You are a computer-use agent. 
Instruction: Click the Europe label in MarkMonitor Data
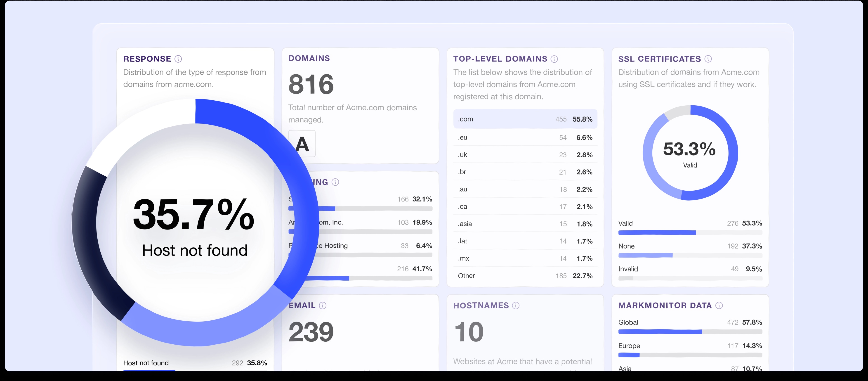(629, 346)
